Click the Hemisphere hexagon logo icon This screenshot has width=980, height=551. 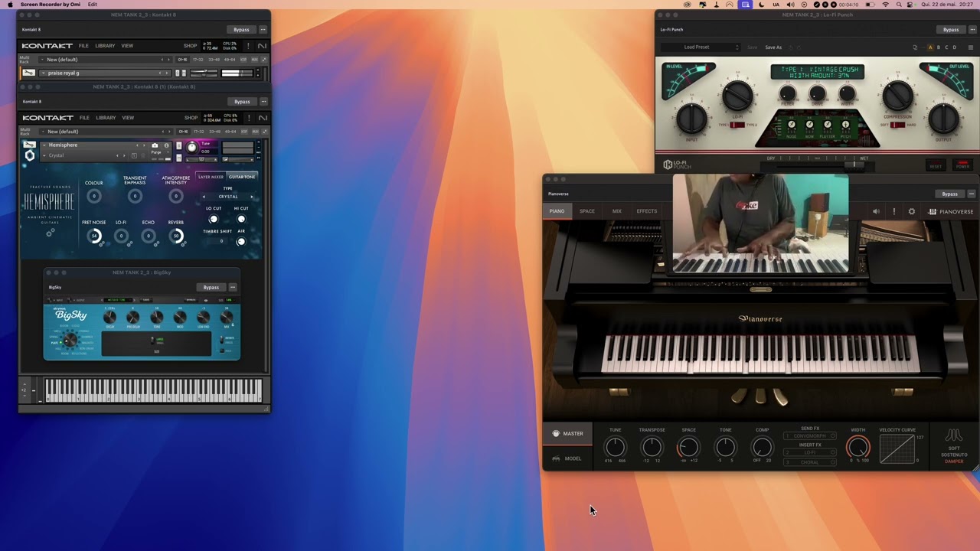pyautogui.click(x=30, y=155)
